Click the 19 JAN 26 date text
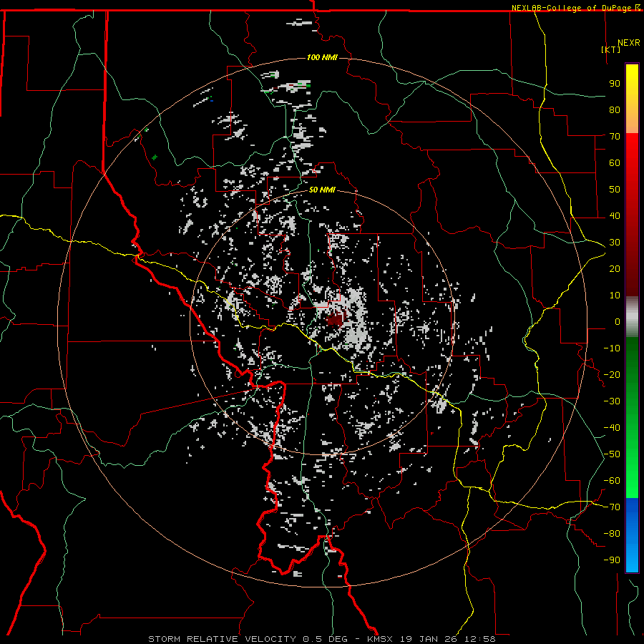The width and height of the screenshot is (644, 644). pos(429,639)
